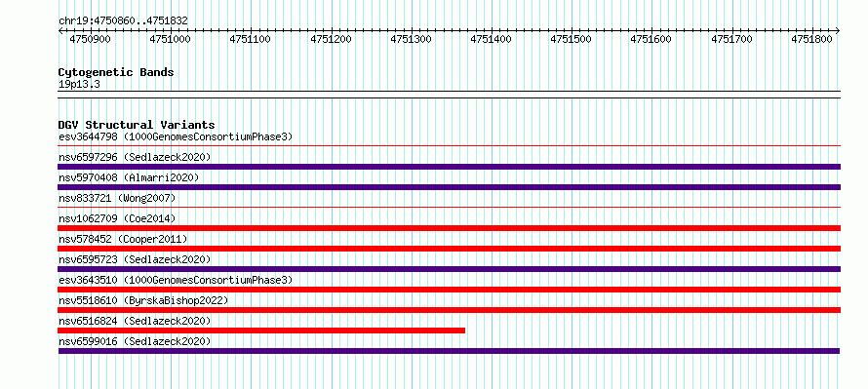Click ruler position 4751000
The image size is (868, 389).
(170, 39)
